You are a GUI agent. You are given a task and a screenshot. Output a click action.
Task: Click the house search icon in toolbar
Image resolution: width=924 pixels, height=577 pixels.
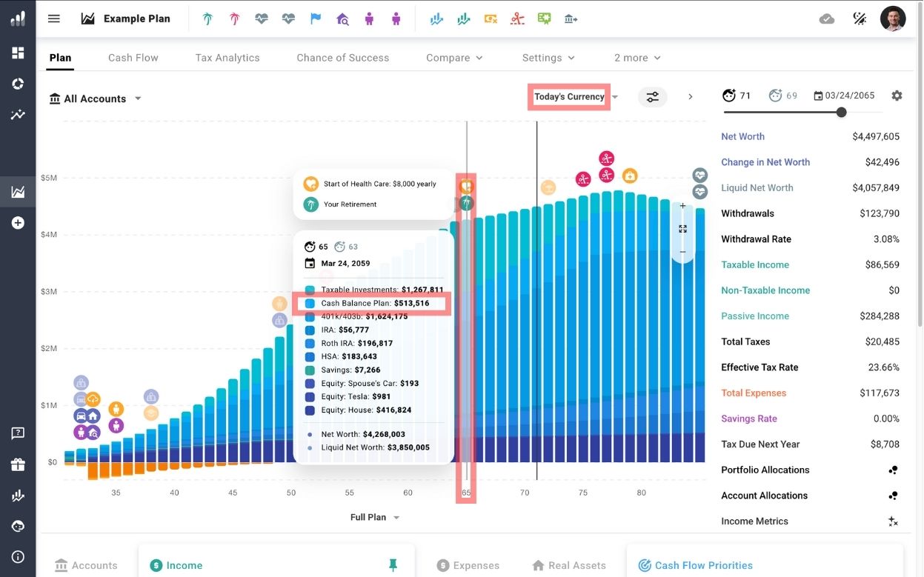coord(342,19)
